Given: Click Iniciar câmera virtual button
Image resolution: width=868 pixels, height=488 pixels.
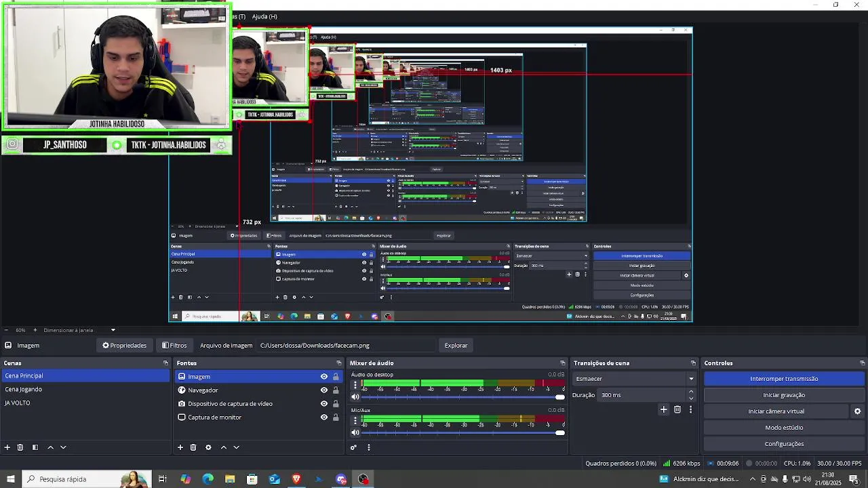Looking at the screenshot, I should pyautogui.click(x=776, y=411).
